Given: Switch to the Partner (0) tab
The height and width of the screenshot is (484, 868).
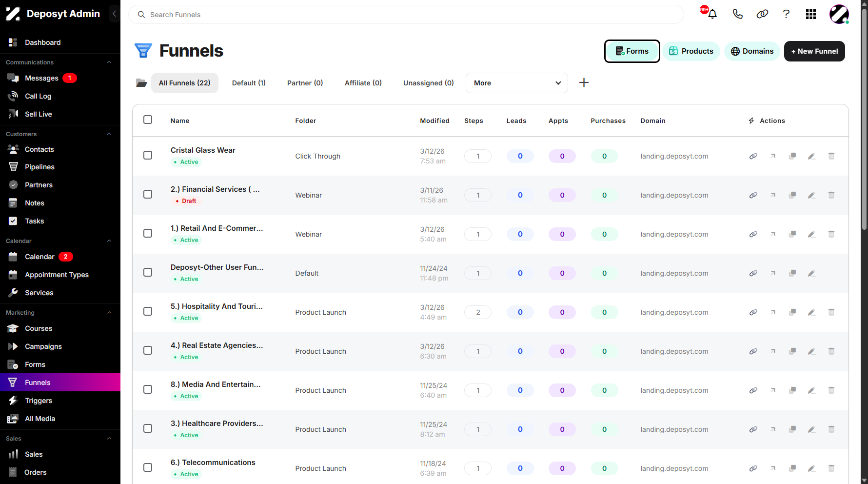Looking at the screenshot, I should (x=305, y=83).
